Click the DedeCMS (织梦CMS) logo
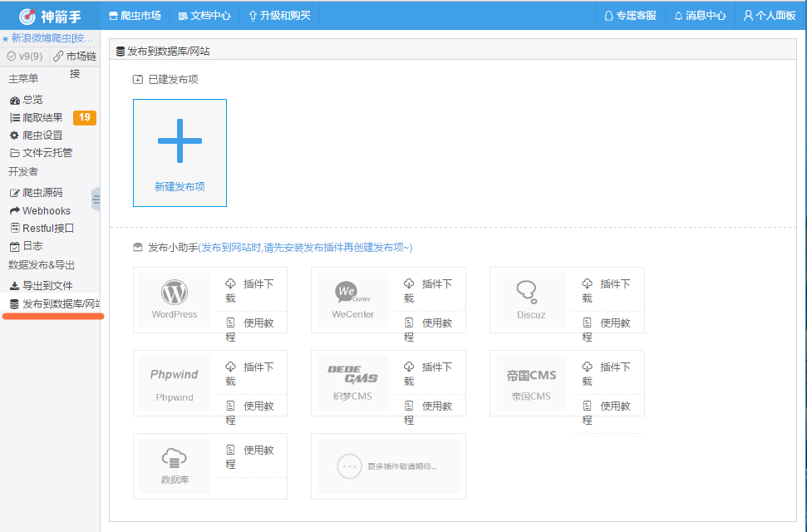 pos(352,374)
